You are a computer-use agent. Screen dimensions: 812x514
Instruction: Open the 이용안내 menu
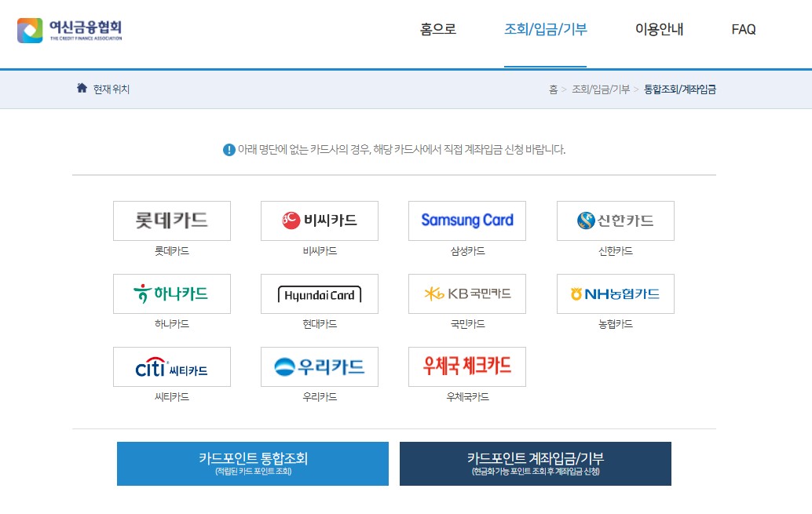coord(659,29)
